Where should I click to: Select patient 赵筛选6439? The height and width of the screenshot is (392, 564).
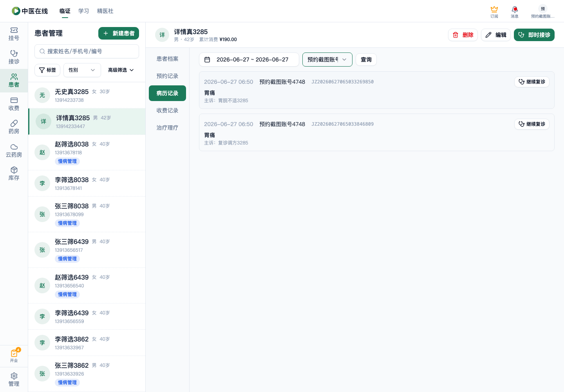coord(87,285)
